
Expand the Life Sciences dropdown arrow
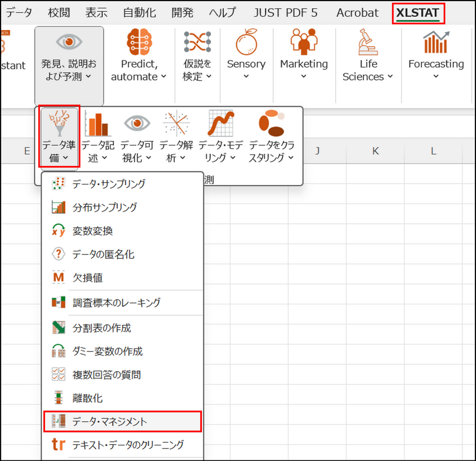[x=390, y=76]
